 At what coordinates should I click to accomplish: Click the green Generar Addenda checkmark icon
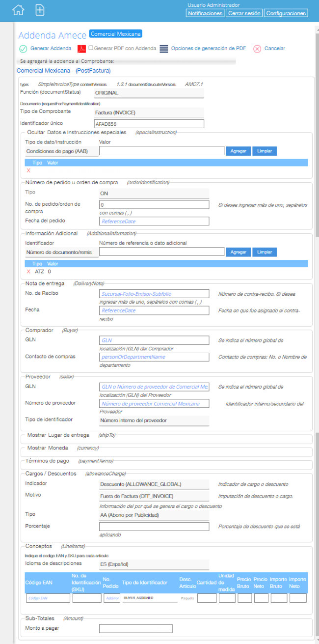click(23, 49)
